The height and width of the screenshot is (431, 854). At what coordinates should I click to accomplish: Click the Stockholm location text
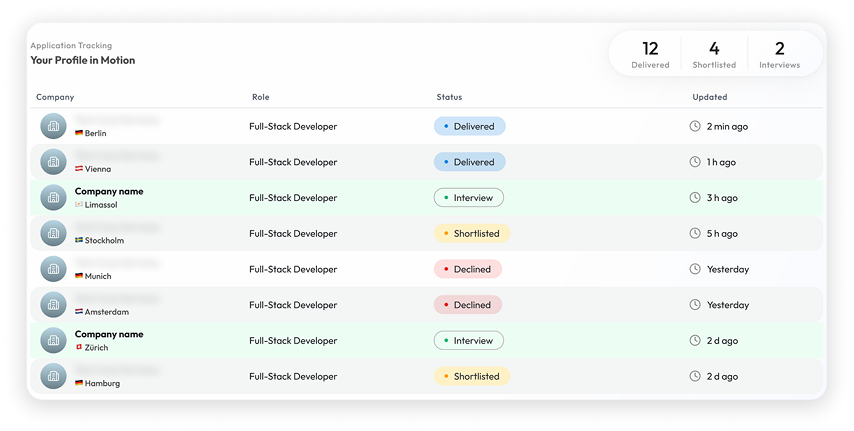point(104,240)
